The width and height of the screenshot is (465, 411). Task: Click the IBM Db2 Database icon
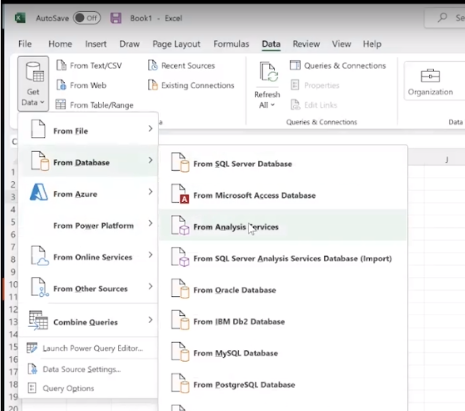(x=180, y=320)
